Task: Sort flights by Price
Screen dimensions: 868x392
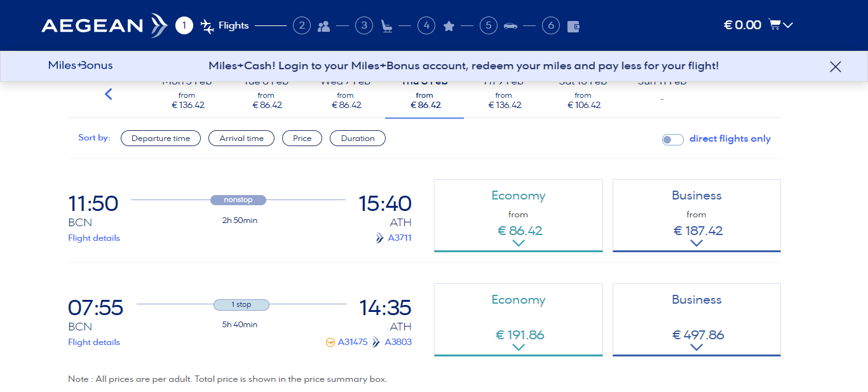Action: (x=302, y=139)
